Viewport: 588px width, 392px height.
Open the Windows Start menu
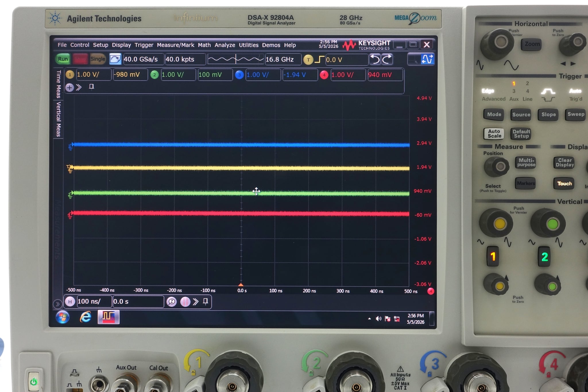(63, 317)
